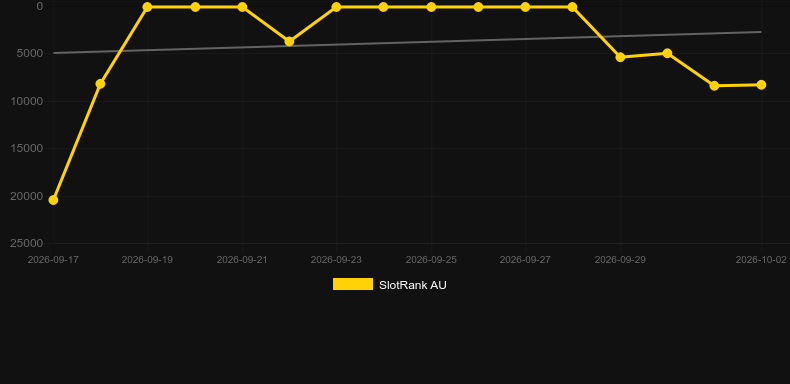790x384 pixels.
Task: Select the data point for 2026-09-23
Action: click(337, 7)
